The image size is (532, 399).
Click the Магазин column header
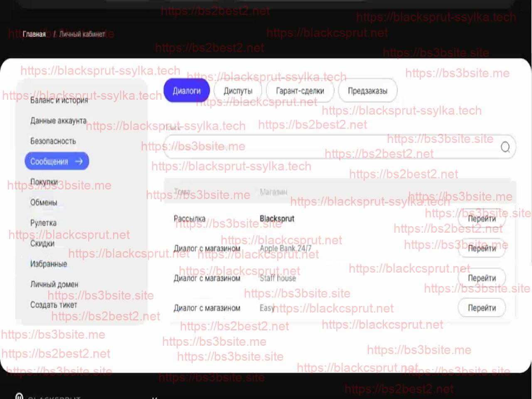tap(273, 192)
